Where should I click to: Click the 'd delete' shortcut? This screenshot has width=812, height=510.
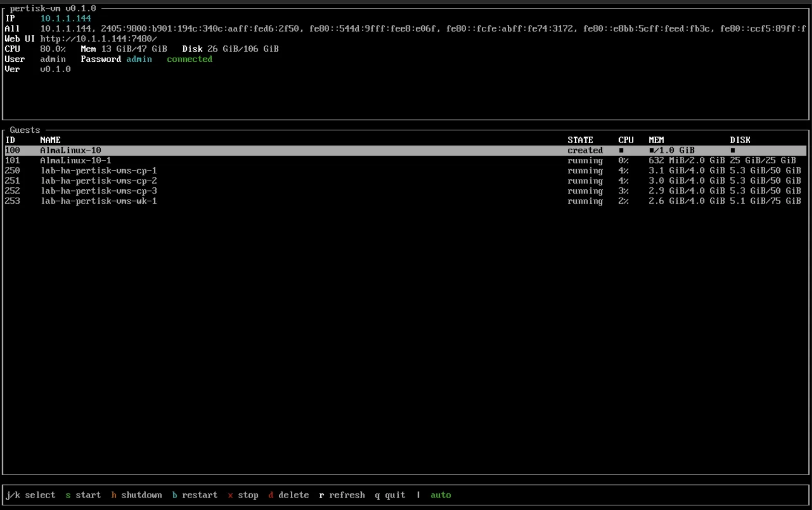pyautogui.click(x=289, y=495)
